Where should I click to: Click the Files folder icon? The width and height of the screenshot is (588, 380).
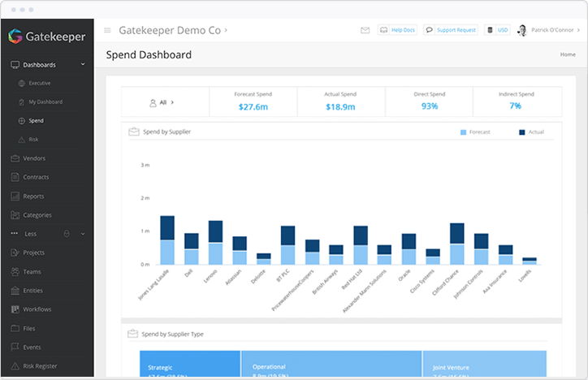click(15, 328)
